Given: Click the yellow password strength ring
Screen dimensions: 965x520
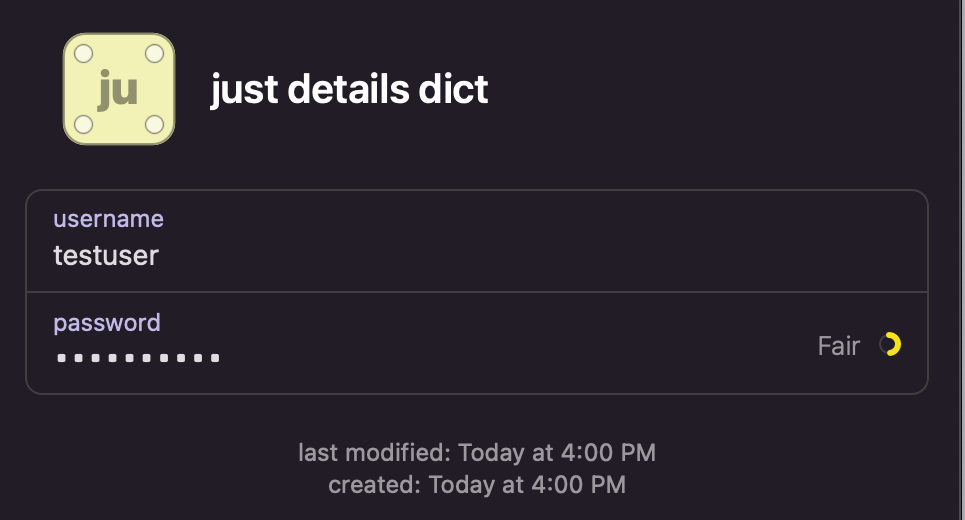Looking at the screenshot, I should pos(890,345).
